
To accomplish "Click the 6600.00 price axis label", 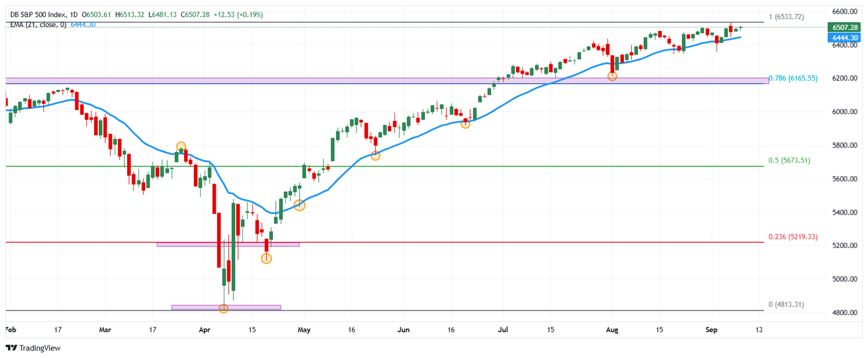I will tap(844, 12).
